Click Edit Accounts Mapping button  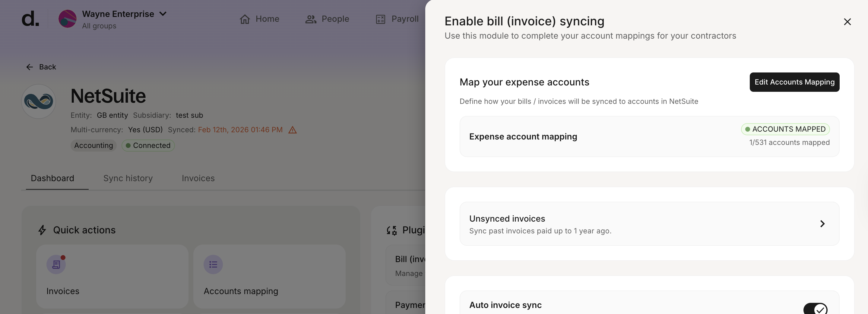794,82
